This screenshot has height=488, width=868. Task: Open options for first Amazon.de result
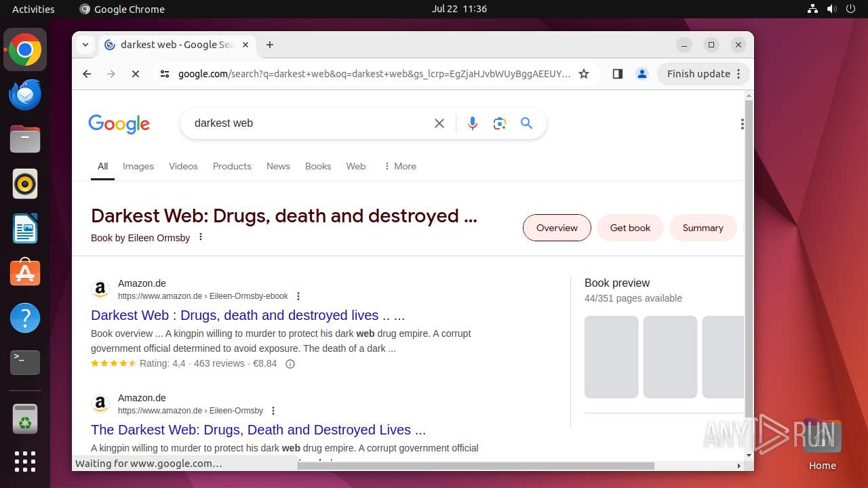[x=298, y=296]
